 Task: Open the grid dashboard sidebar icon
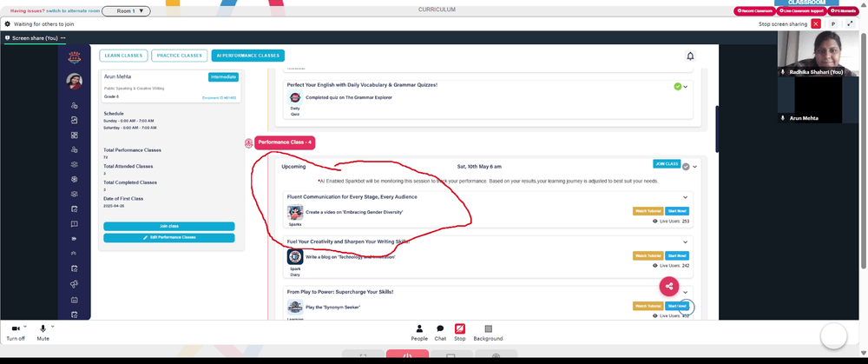(74, 136)
